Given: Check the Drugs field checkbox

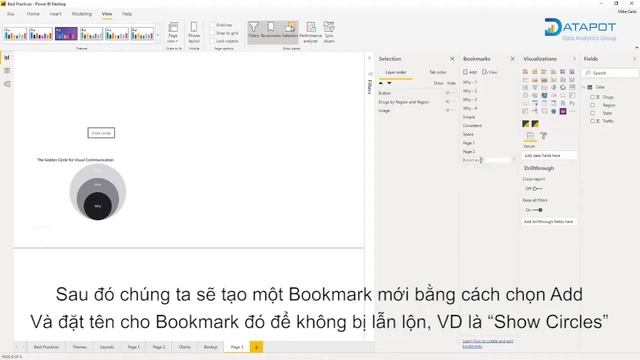Looking at the screenshot, I should click(592, 97).
